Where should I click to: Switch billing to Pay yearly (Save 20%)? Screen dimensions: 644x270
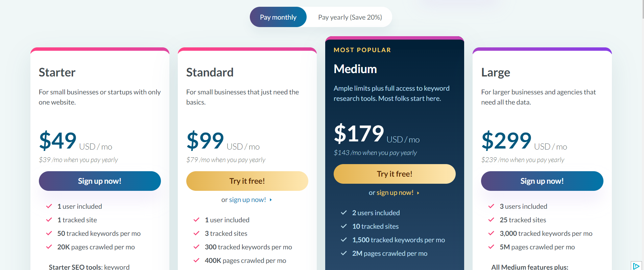point(350,17)
